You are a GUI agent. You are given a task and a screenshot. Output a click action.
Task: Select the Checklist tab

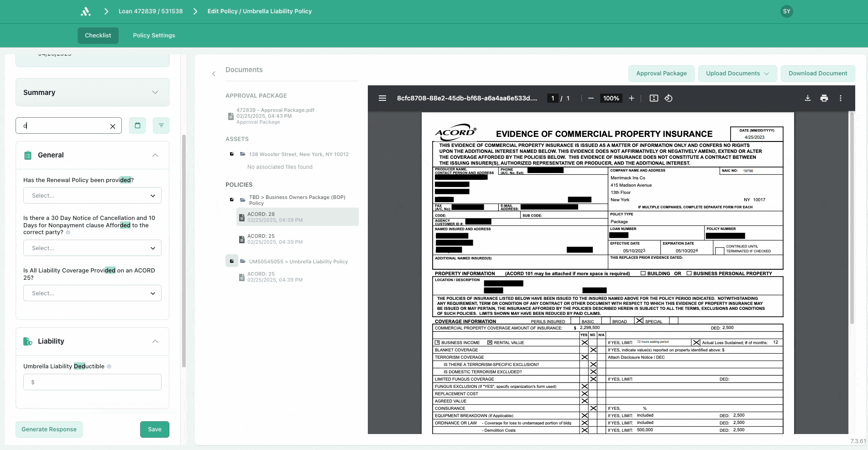(x=98, y=36)
